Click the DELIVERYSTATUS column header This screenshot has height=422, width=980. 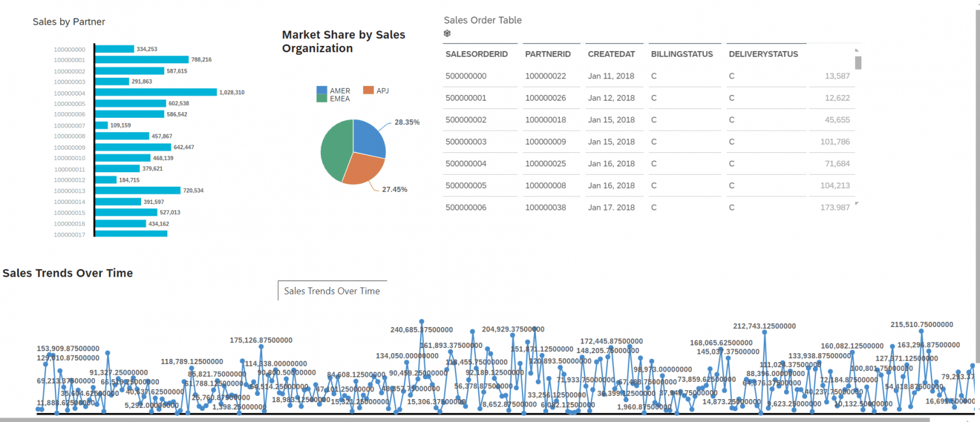click(765, 54)
